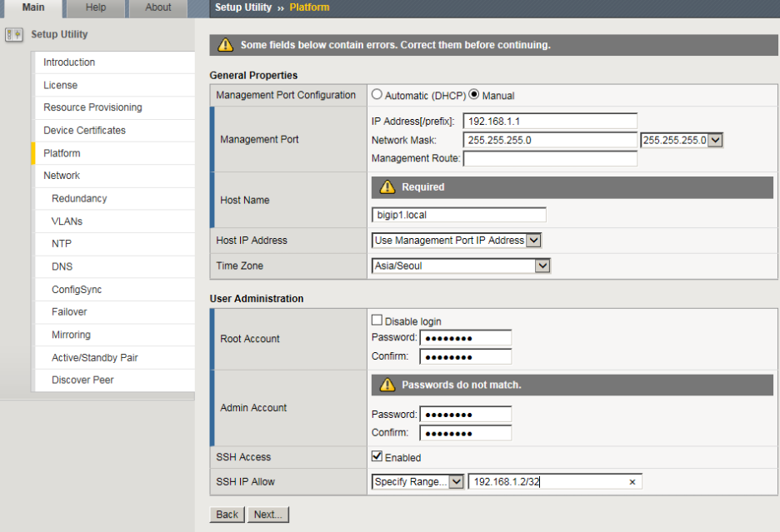Screen dimensions: 780x532
Task: Switch to the About tab
Action: coord(158,8)
